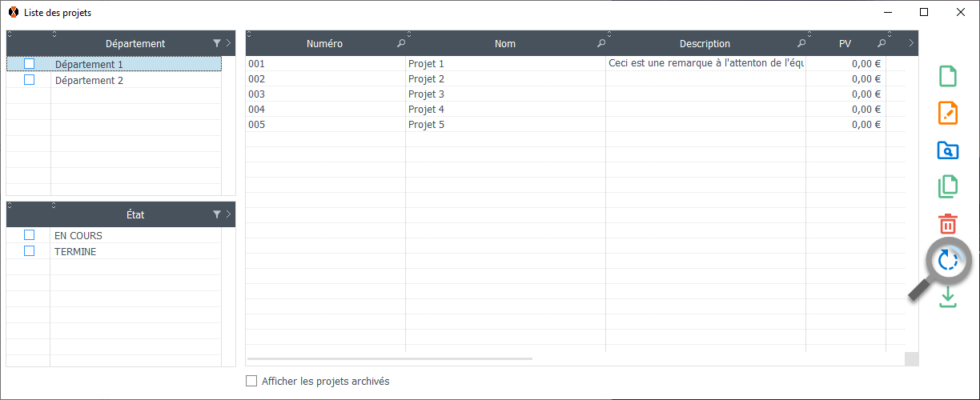Click the horizontal scrollbar under project table
Screen dimensions: 980x400
390,359
